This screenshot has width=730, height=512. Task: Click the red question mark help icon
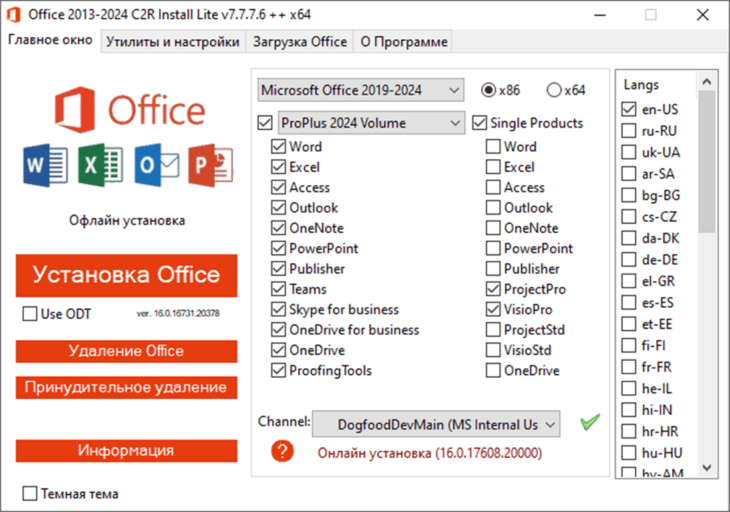point(282,451)
